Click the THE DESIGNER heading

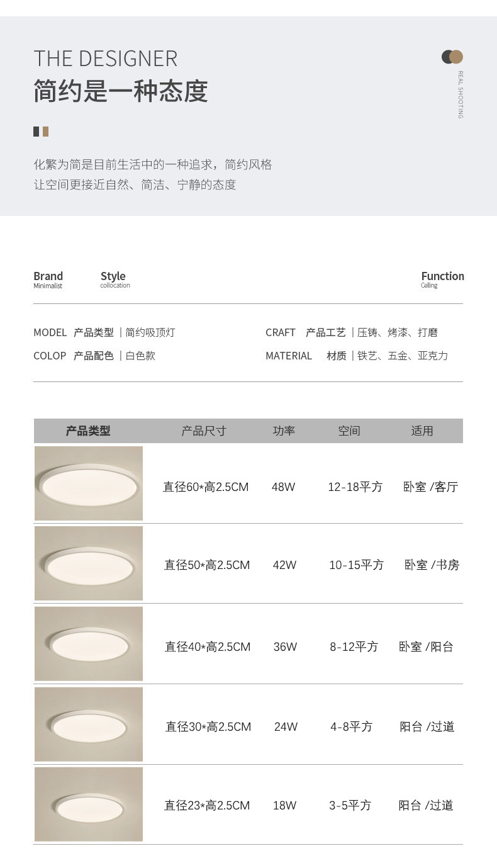106,59
